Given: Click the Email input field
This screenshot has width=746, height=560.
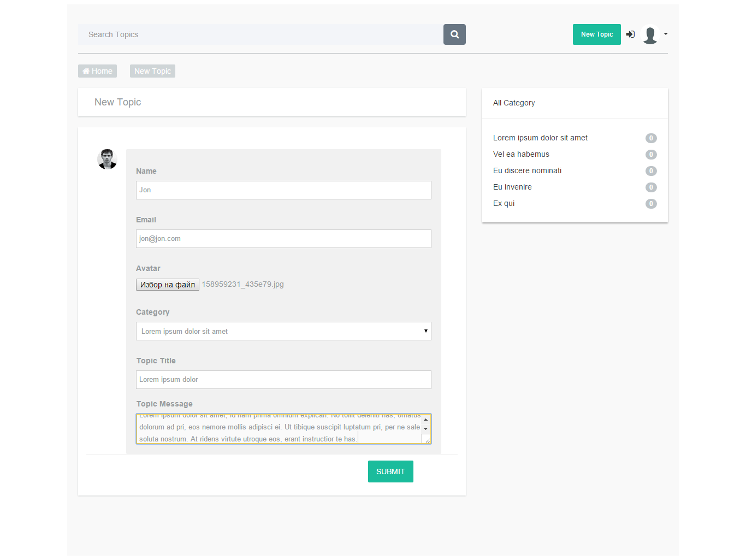Looking at the screenshot, I should [x=283, y=239].
